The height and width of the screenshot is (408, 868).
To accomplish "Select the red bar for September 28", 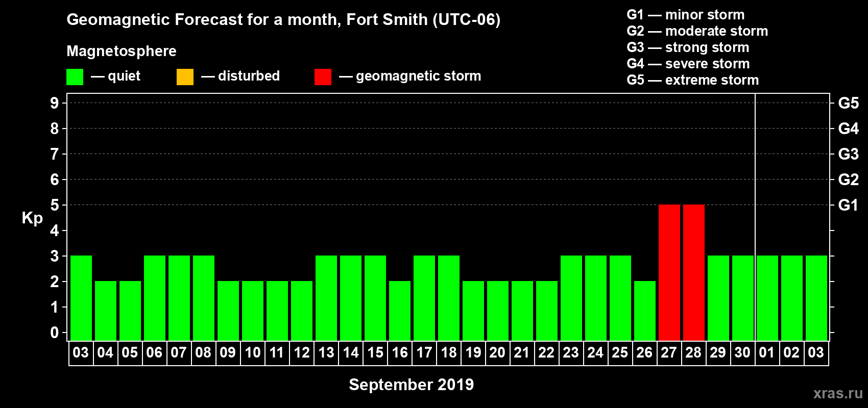I will click(694, 272).
